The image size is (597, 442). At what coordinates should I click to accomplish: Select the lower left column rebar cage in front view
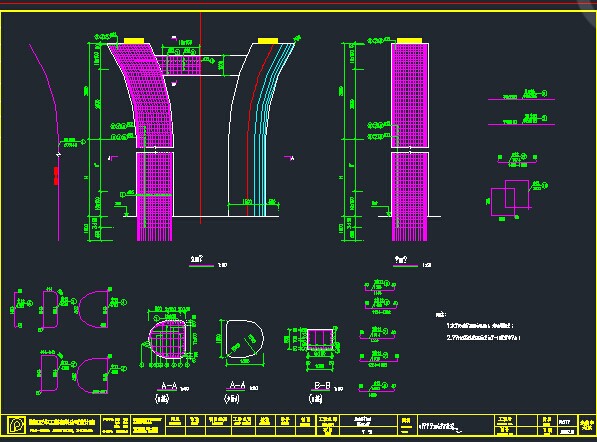[x=155, y=196]
